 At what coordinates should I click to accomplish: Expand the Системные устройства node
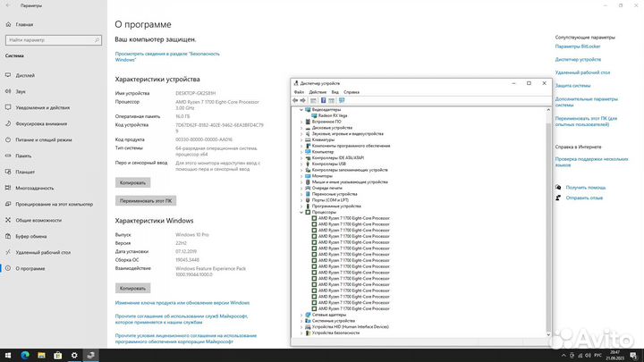tap(301, 321)
